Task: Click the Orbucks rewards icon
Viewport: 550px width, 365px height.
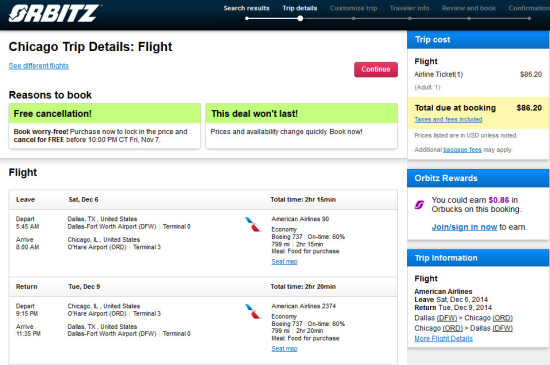Action: [x=420, y=204]
